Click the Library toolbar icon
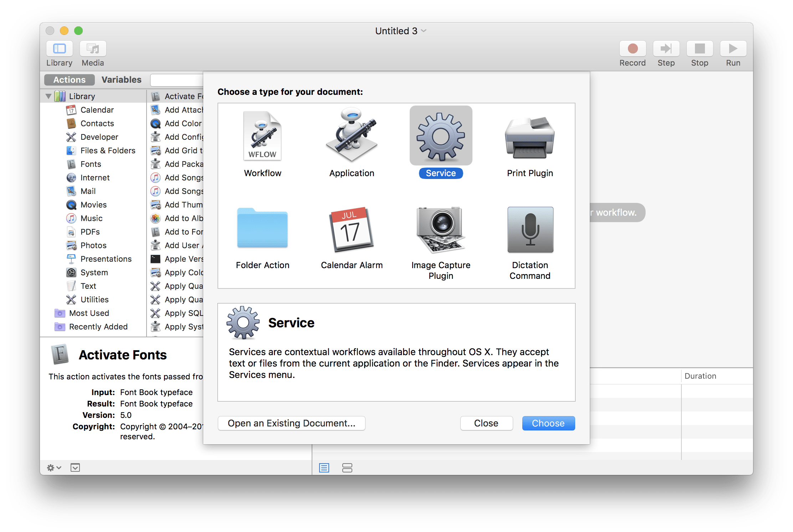793x532 pixels. point(59,53)
